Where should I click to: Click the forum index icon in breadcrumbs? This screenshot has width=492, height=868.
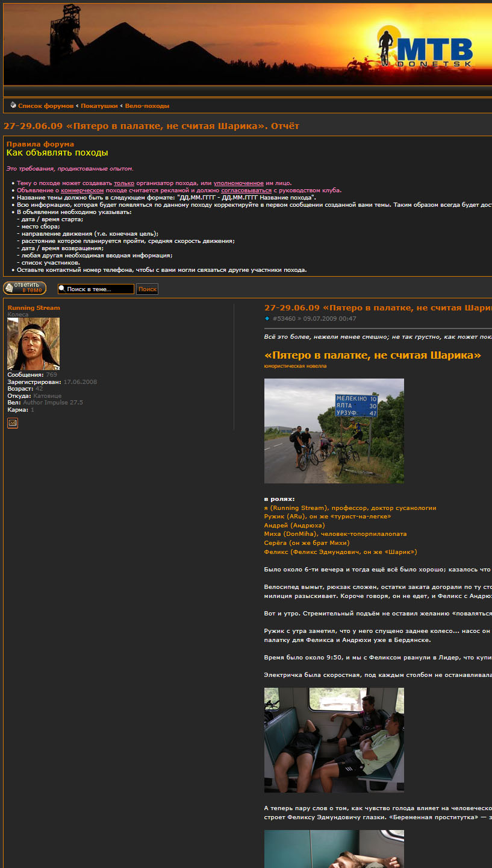point(13,105)
